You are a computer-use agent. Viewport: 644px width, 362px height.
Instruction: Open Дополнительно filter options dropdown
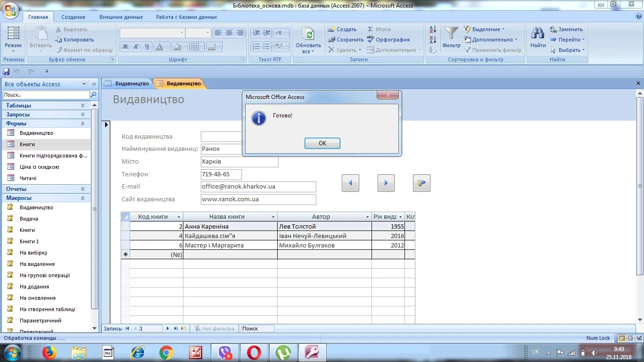click(491, 40)
